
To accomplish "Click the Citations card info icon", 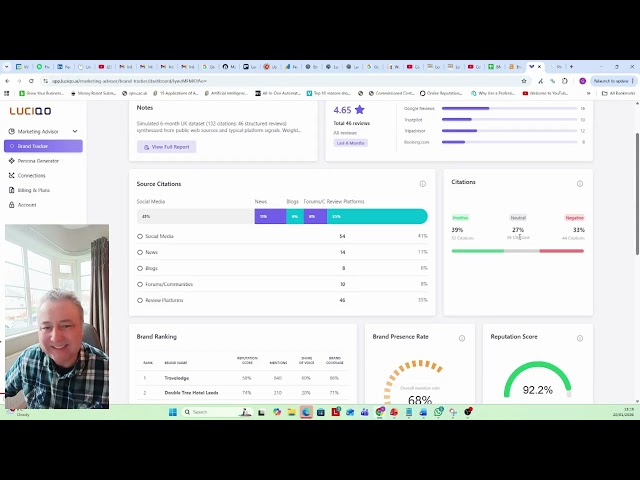I will [580, 184].
